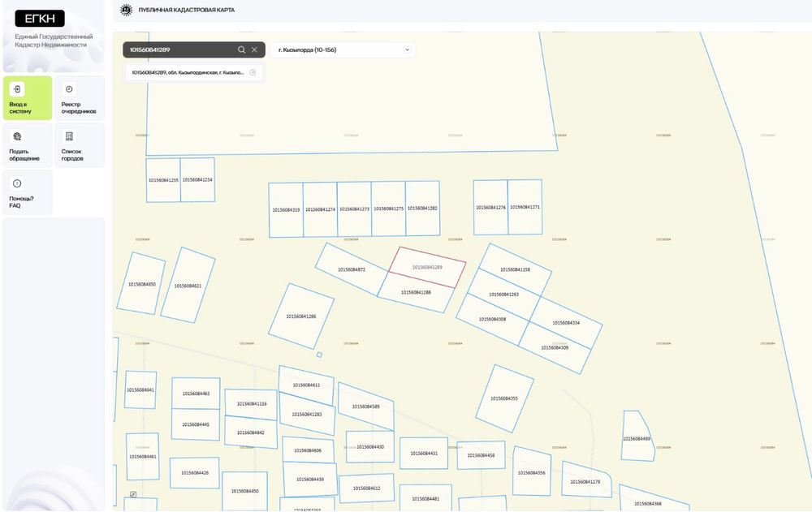Select parcel 101560841271
This screenshot has width=812, height=512.
[x=525, y=207]
